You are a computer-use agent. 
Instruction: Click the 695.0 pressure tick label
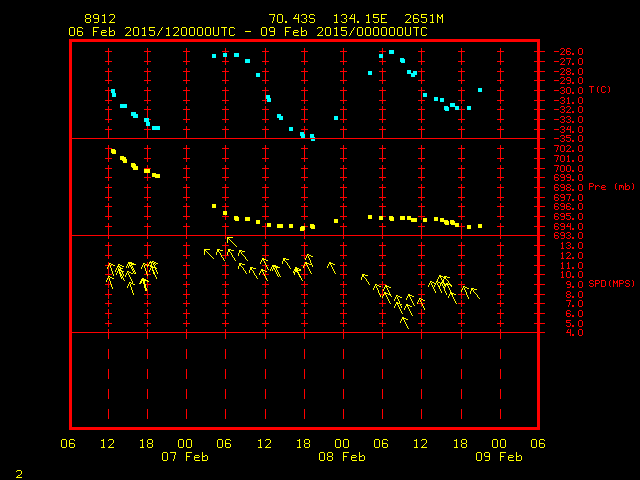[x=569, y=217]
